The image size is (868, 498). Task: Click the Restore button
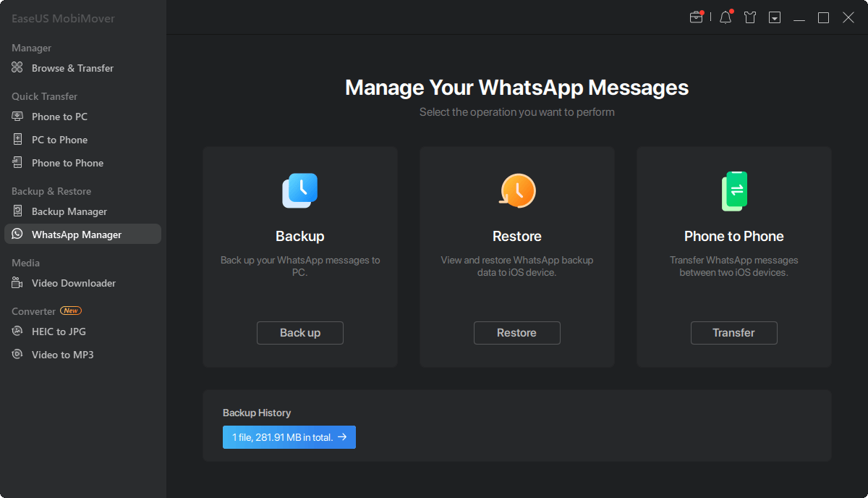click(517, 333)
